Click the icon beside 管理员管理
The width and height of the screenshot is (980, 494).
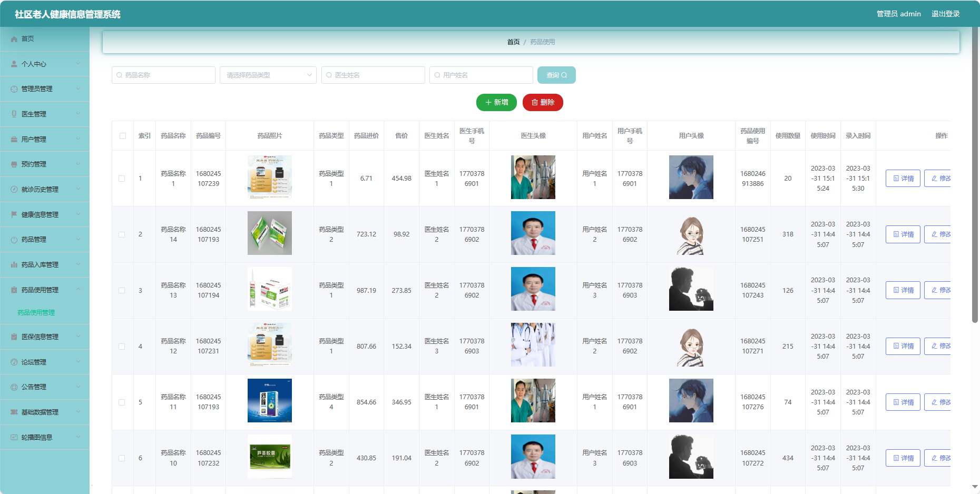(x=14, y=89)
